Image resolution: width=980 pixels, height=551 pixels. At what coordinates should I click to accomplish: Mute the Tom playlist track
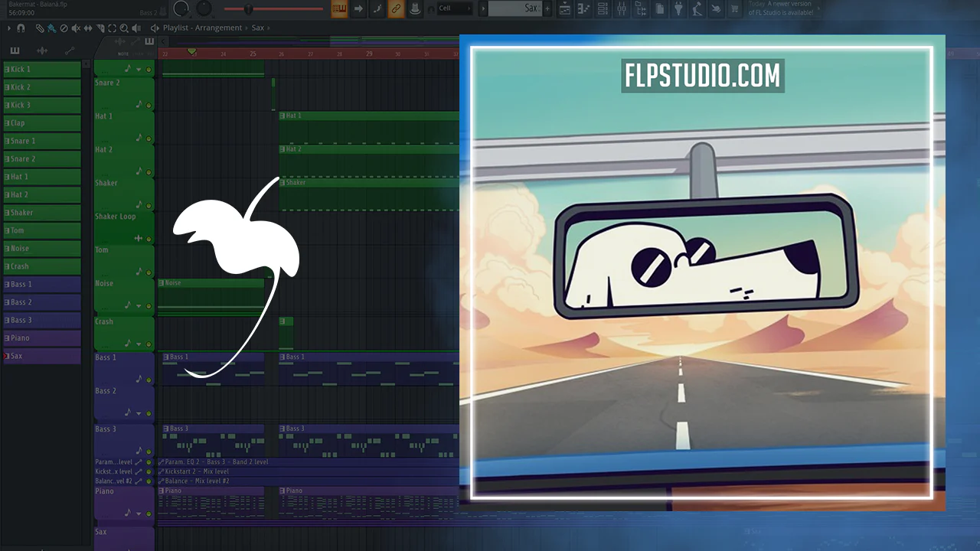(149, 272)
